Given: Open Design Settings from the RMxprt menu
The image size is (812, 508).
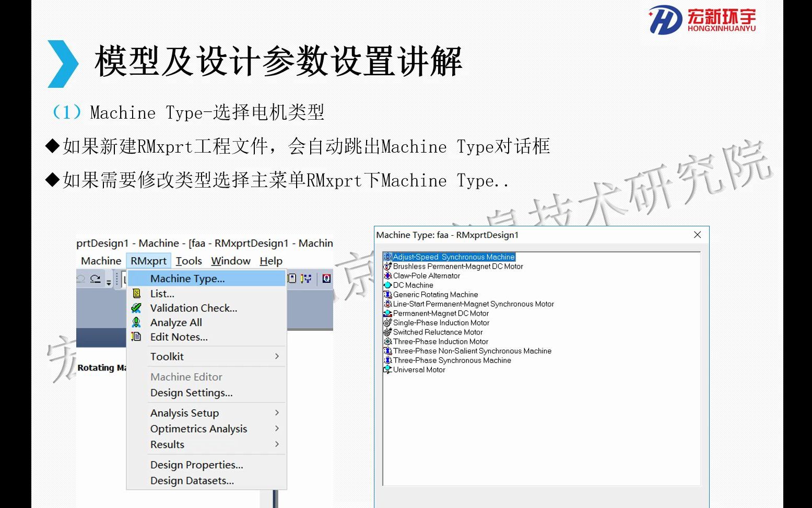Looking at the screenshot, I should tap(191, 392).
